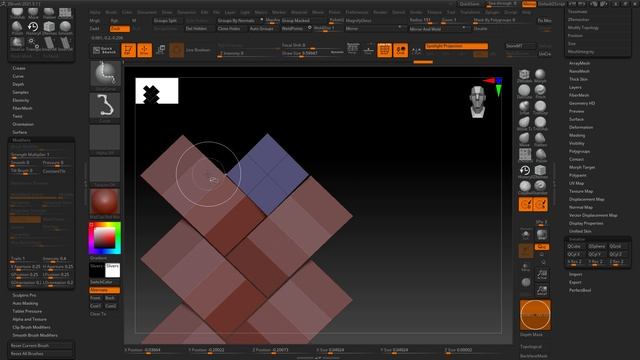640x360 pixels.
Task: Open the Transform menu
Action: click(x=470, y=12)
